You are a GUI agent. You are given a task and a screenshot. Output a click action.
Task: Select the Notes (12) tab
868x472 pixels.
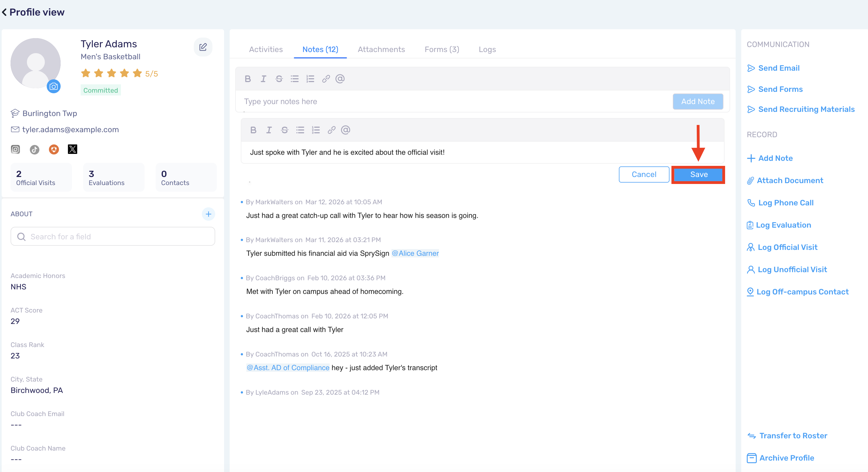pos(320,50)
